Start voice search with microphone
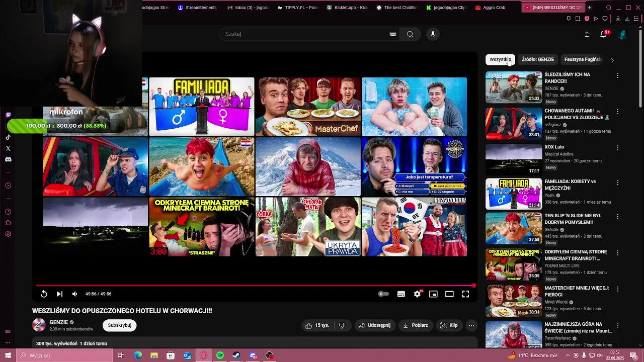Screen dimensions: 644x362 click(433, 34)
